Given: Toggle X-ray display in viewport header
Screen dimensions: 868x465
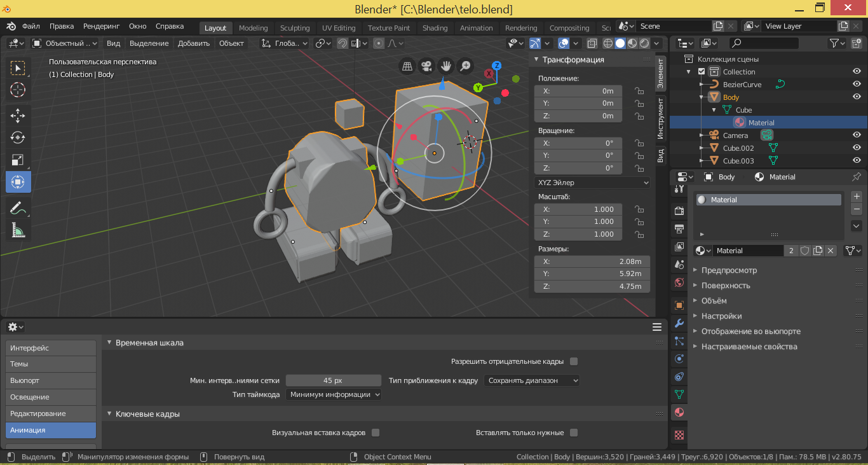Looking at the screenshot, I should coord(592,43).
